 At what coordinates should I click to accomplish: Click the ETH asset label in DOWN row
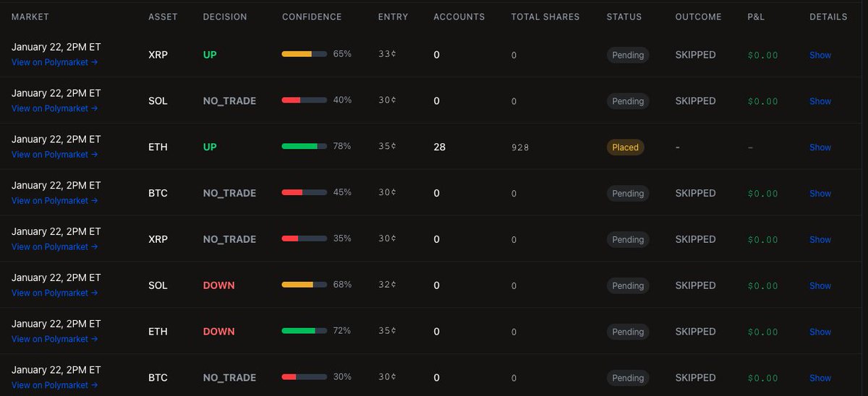pos(158,332)
